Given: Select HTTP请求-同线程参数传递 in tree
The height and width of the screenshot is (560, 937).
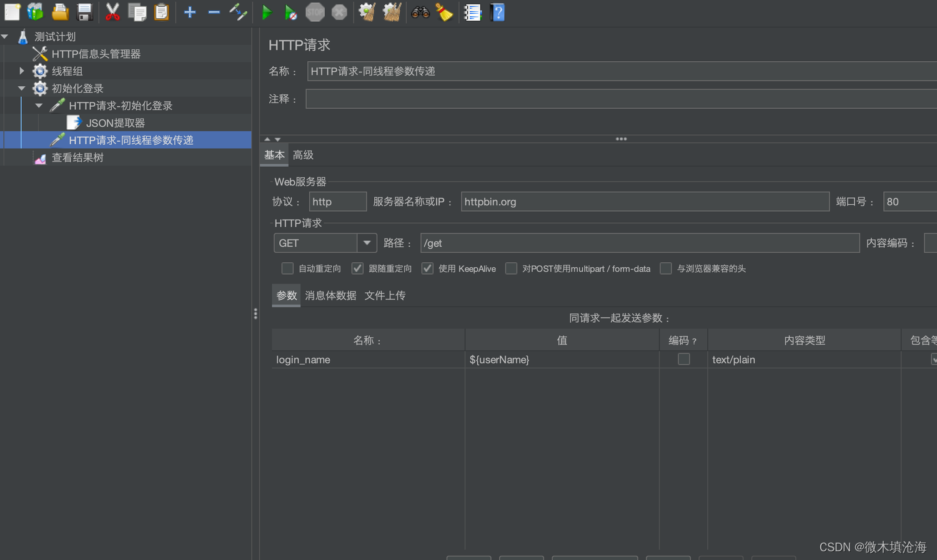Looking at the screenshot, I should (131, 140).
